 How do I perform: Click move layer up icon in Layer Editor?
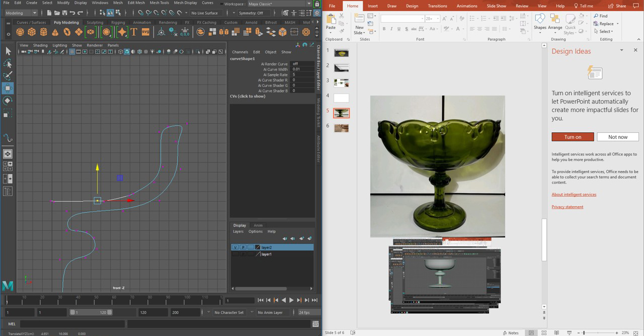[285, 238]
